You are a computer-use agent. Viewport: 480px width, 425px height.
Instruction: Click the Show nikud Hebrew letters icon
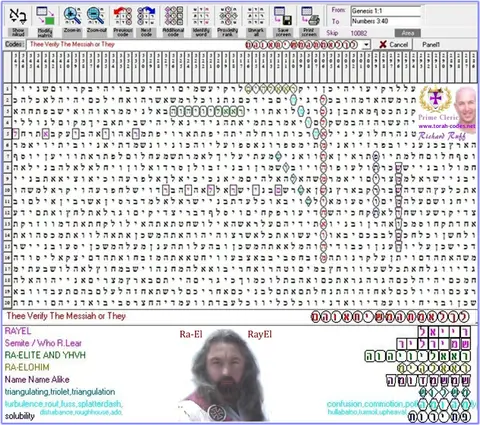[18, 15]
